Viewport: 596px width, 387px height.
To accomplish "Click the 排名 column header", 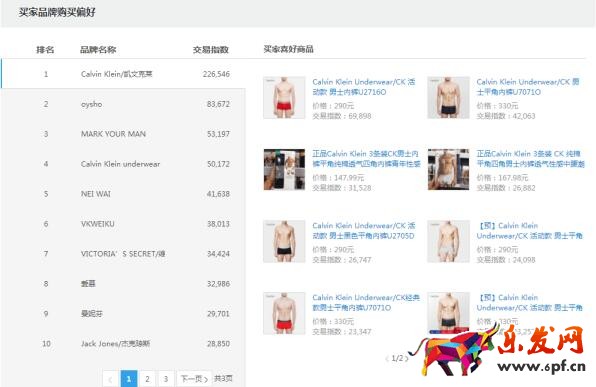I will pyautogui.click(x=45, y=49).
